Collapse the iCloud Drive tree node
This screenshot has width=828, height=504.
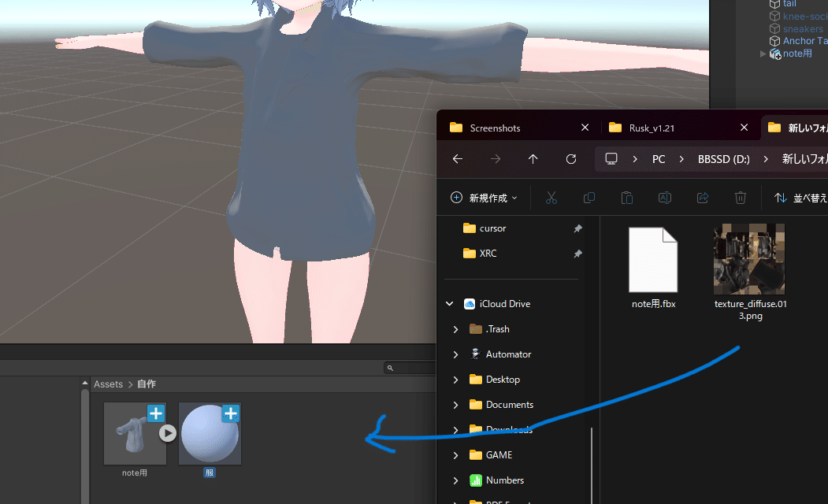[x=449, y=304]
